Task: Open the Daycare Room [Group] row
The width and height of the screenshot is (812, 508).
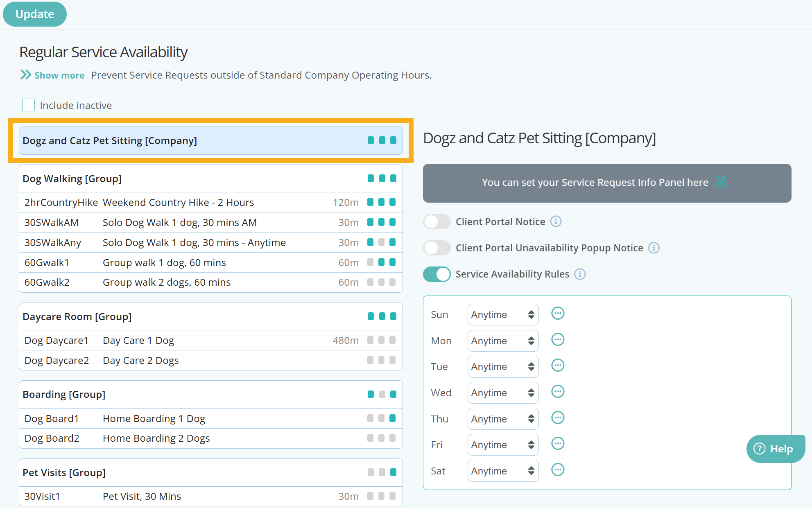Action: [x=211, y=316]
